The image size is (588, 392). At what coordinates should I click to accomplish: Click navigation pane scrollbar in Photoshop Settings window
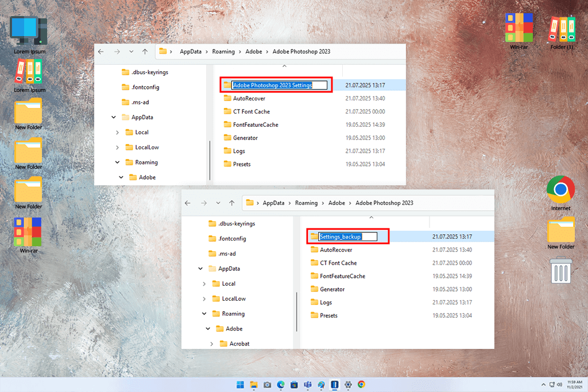(210, 160)
